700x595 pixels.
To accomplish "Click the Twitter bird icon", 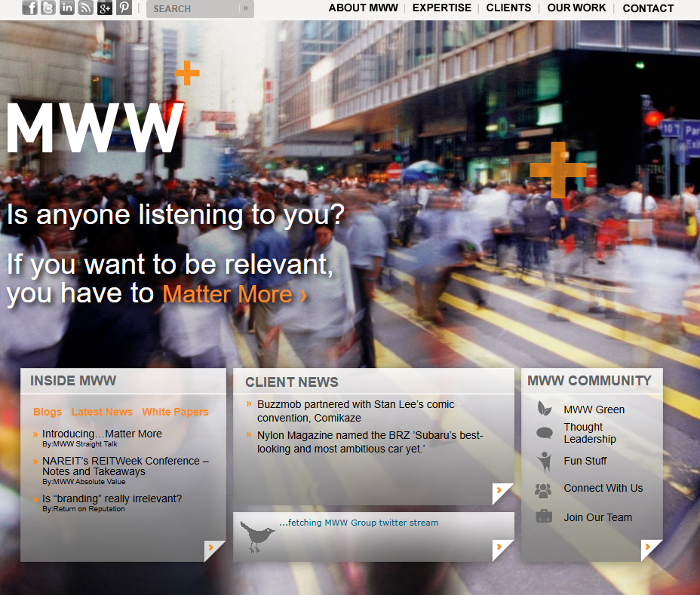I will [257, 536].
